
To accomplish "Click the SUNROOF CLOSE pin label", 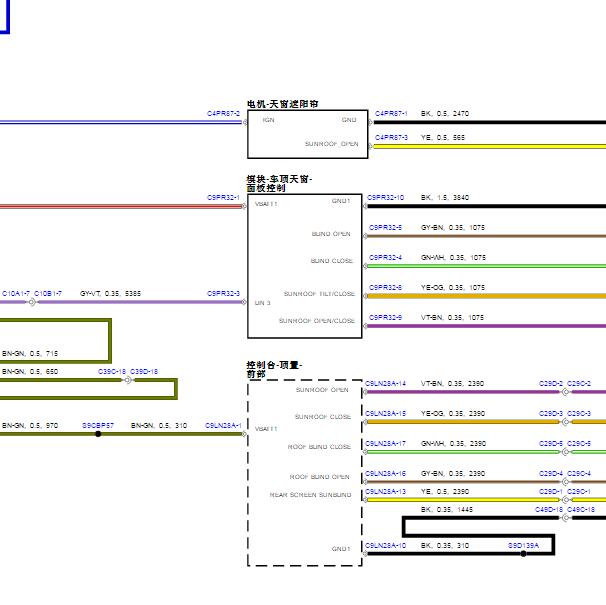I will 323,417.
